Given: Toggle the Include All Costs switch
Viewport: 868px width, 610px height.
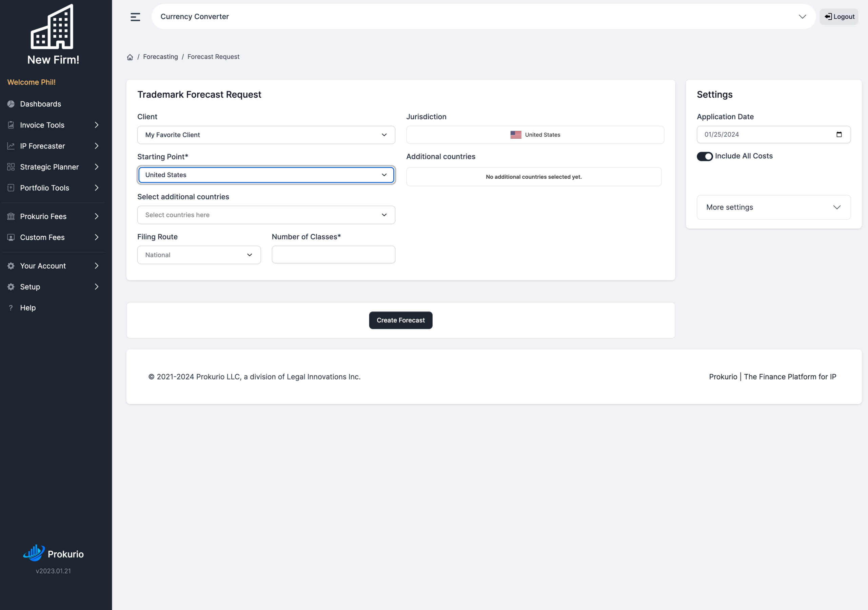Looking at the screenshot, I should pos(705,156).
